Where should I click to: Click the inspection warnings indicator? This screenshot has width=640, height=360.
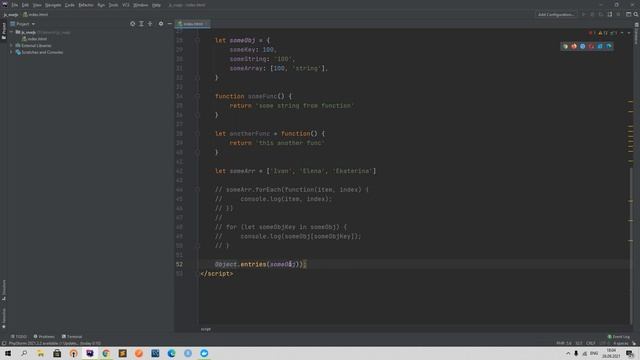(603, 33)
